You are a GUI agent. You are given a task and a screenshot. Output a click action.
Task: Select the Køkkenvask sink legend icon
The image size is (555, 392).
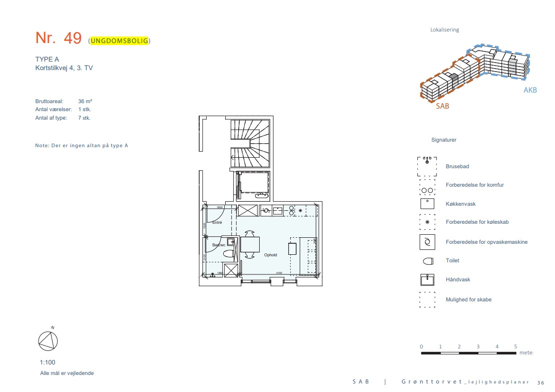[x=427, y=204]
